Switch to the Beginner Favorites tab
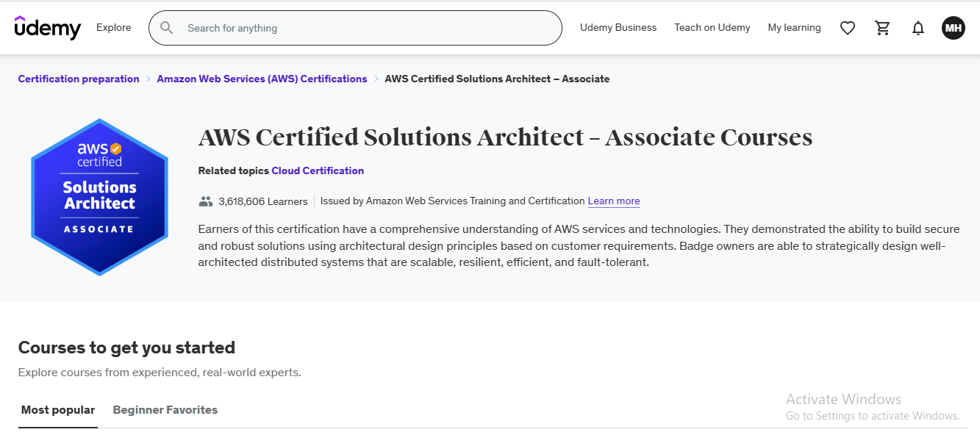Screen dimensions: 980x435 click(x=165, y=410)
